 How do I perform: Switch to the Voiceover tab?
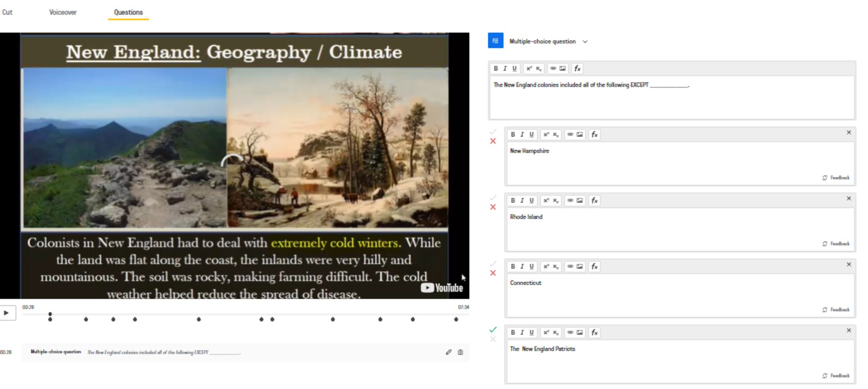[63, 12]
